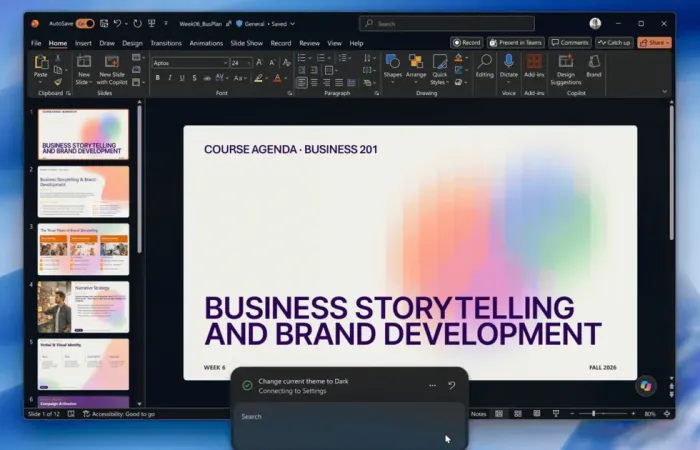Image resolution: width=700 pixels, height=450 pixels.
Task: Click the Paste clipboard icon
Action: click(x=41, y=62)
